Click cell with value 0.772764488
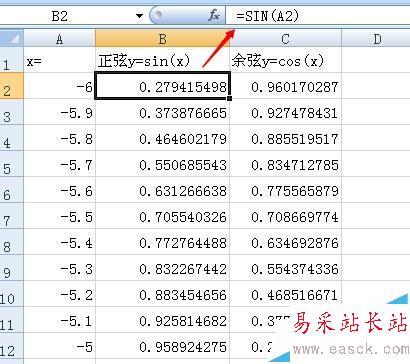Screen dimensions: 410x364 point(162,242)
